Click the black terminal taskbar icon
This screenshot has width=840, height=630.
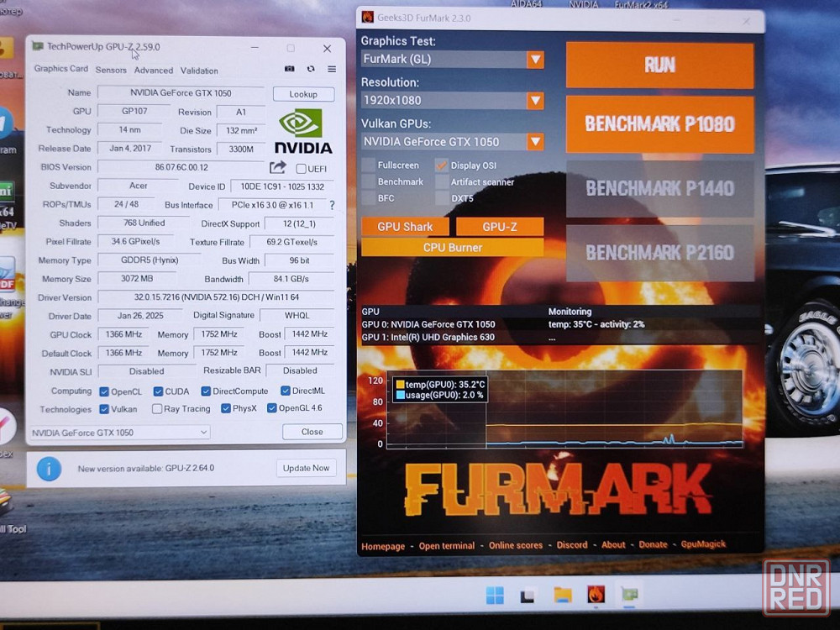click(528, 596)
